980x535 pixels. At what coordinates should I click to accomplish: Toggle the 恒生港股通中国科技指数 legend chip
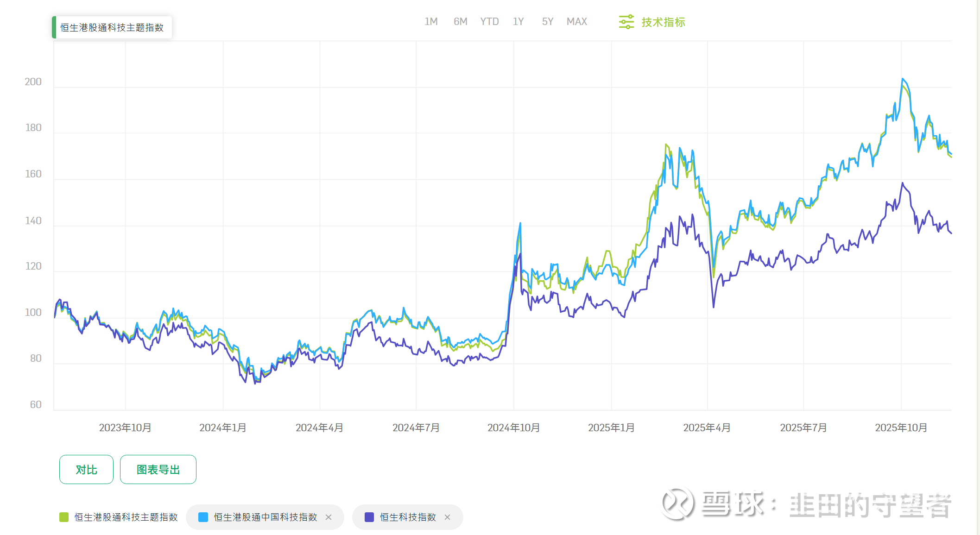265,517
